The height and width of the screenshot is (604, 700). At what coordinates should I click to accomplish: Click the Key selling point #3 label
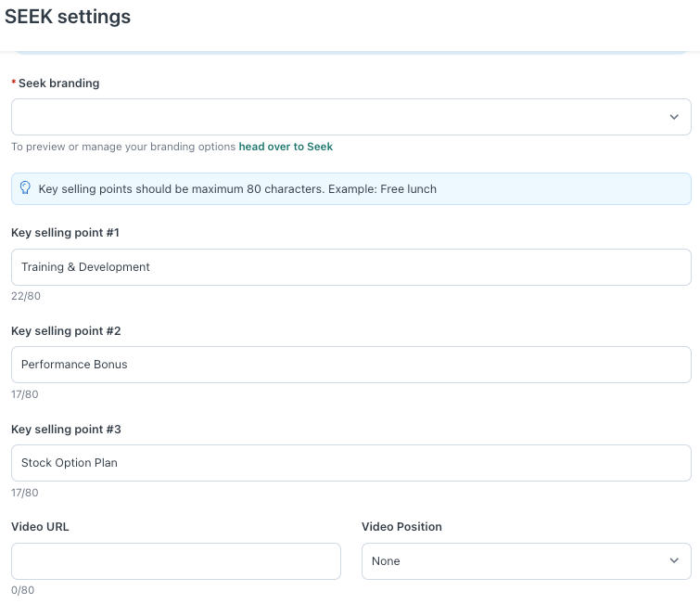tap(66, 430)
